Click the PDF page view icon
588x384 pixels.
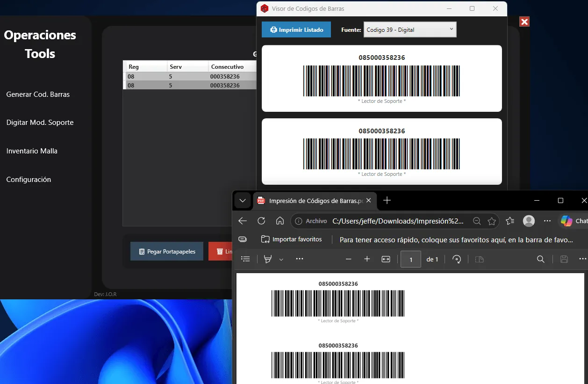479,259
